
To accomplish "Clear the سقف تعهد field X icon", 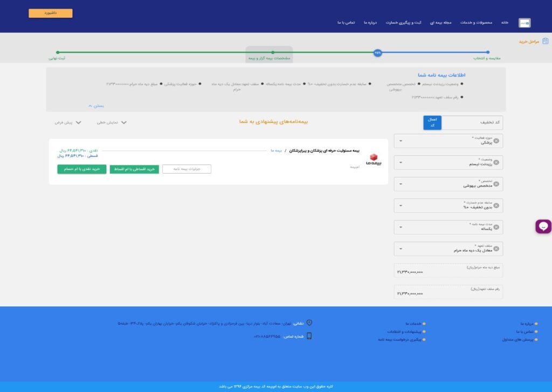I will pos(496,249).
